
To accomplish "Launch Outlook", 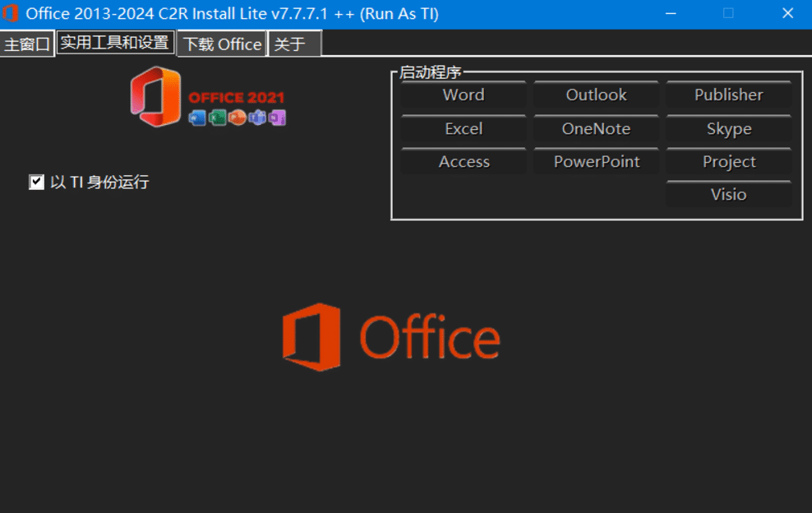I will (x=596, y=95).
